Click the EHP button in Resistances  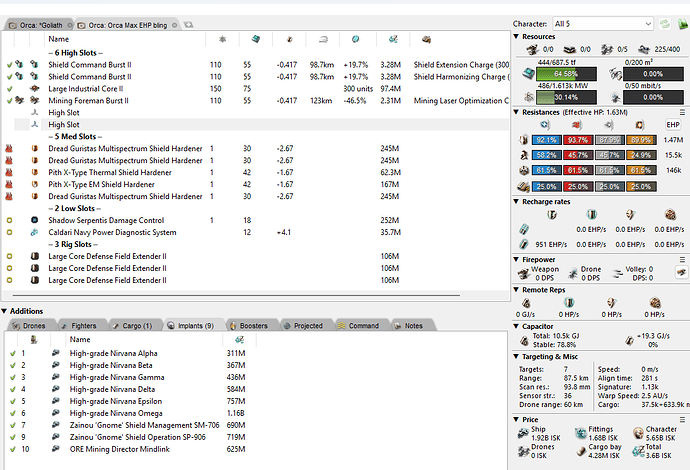pos(673,125)
